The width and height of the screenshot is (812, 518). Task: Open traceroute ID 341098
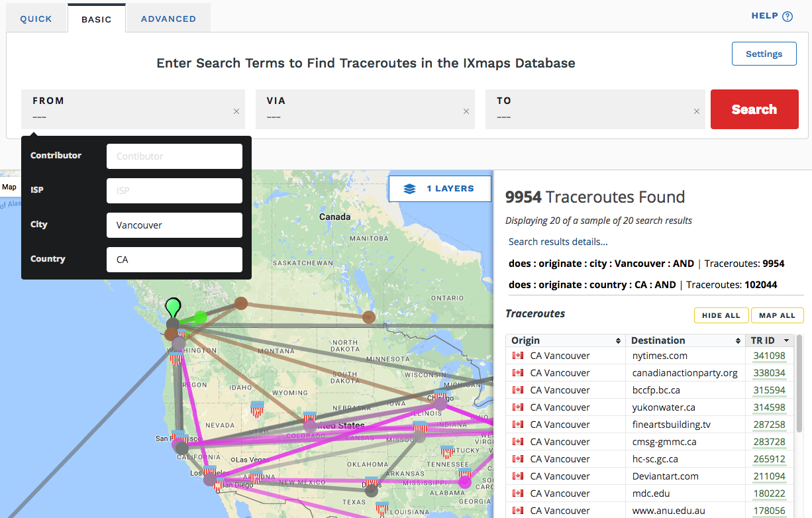coord(768,356)
